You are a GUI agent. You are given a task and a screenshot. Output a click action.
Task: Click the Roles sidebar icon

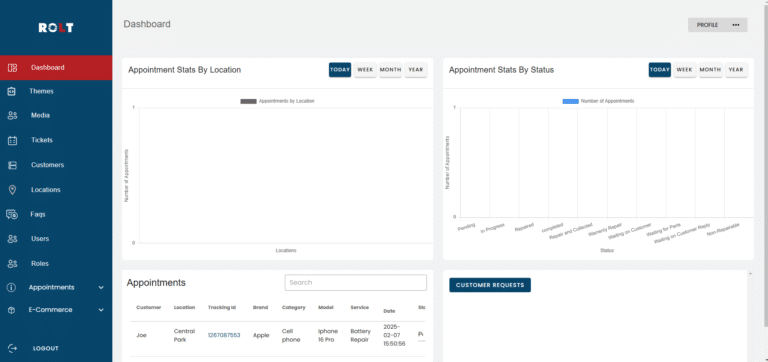(12, 264)
